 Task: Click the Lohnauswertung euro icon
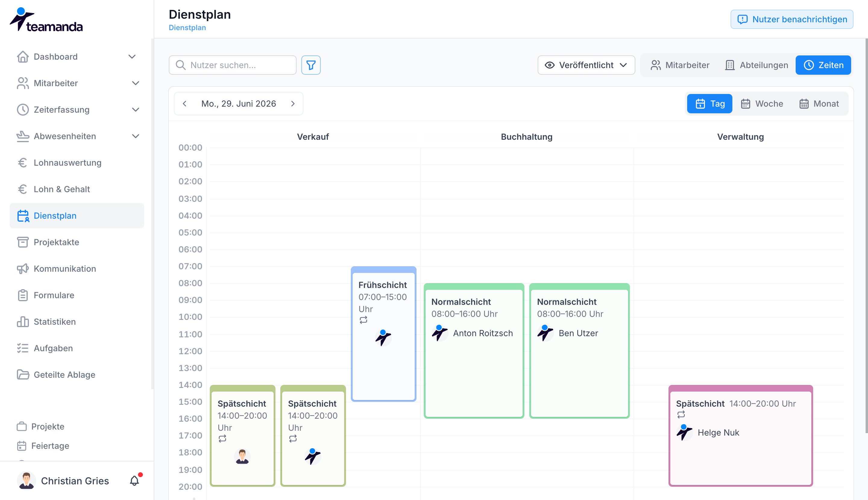click(x=23, y=162)
